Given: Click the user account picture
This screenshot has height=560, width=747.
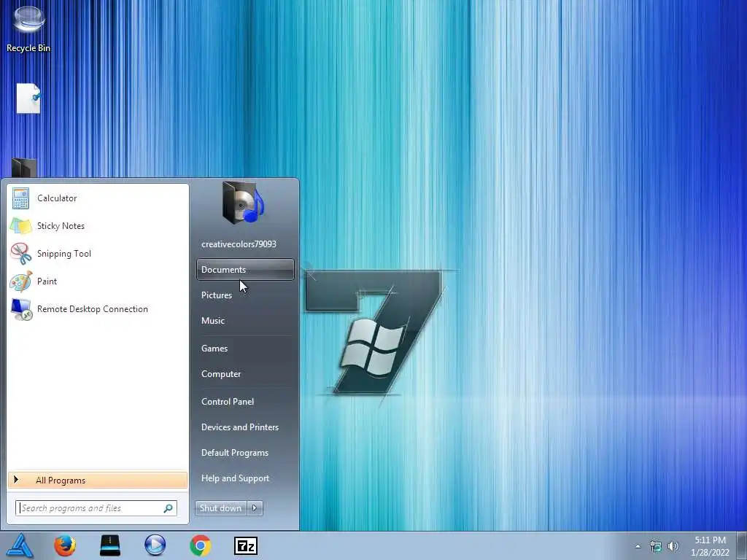Looking at the screenshot, I should tap(244, 203).
